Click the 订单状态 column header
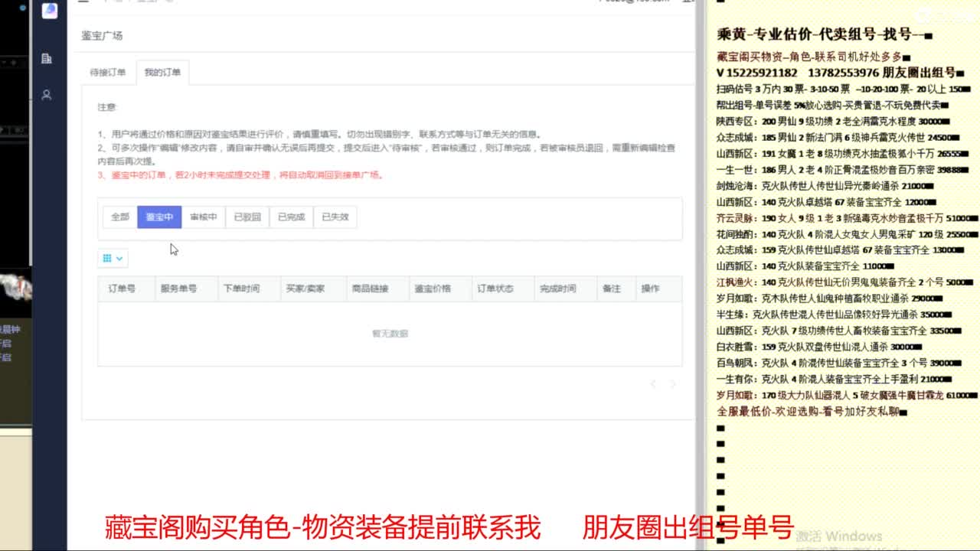This screenshot has width=980, height=551. pos(495,289)
